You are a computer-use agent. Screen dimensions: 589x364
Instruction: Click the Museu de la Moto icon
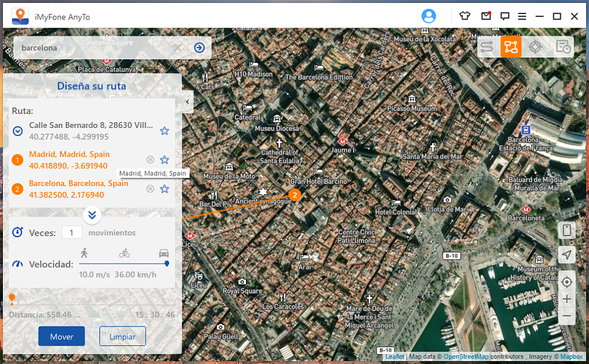[229, 167]
